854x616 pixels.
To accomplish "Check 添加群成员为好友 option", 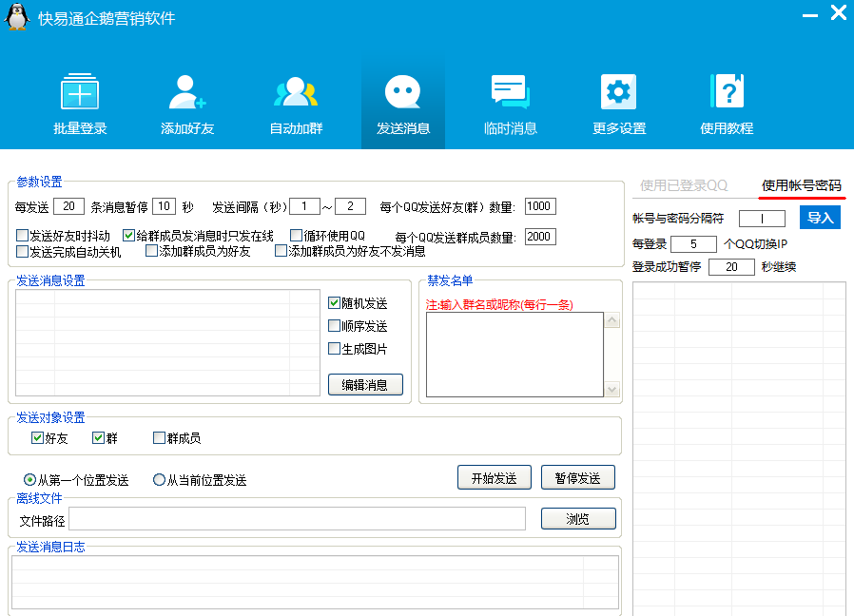I will tap(152, 251).
